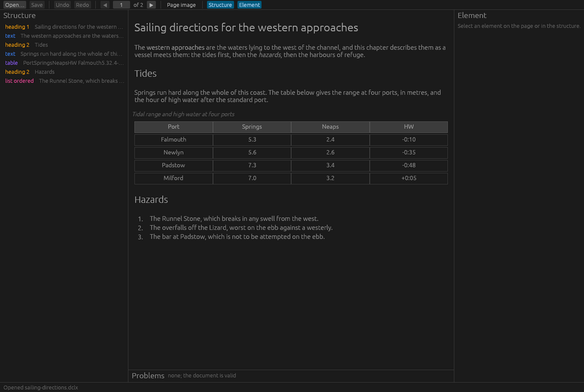Go to the previous page arrow

pos(105,5)
